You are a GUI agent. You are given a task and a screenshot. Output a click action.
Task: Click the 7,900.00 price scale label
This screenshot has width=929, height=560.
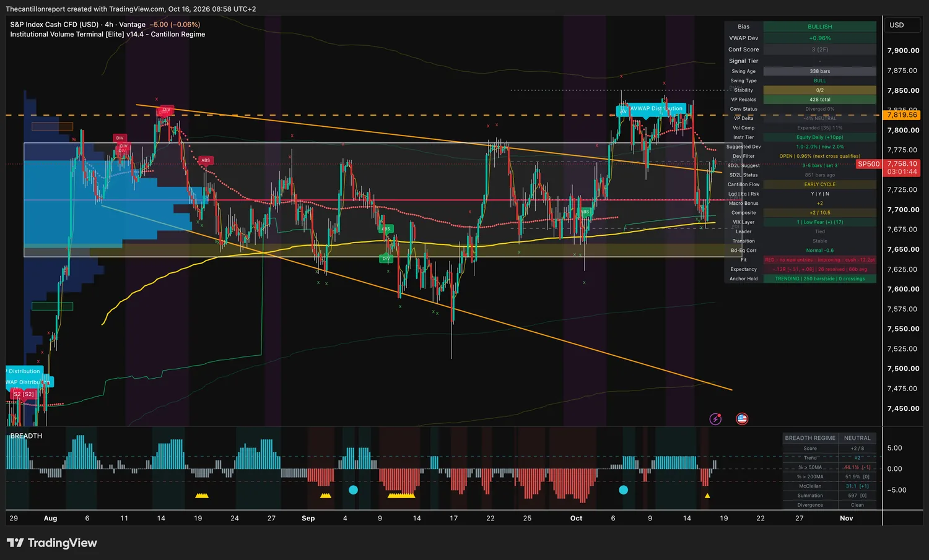(x=902, y=51)
